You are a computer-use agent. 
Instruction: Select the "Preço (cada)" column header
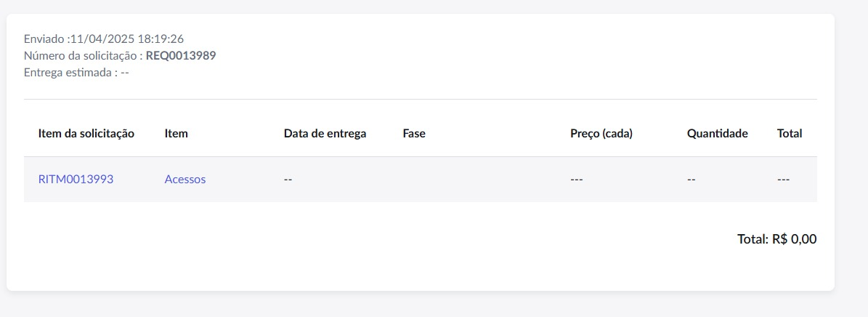601,134
